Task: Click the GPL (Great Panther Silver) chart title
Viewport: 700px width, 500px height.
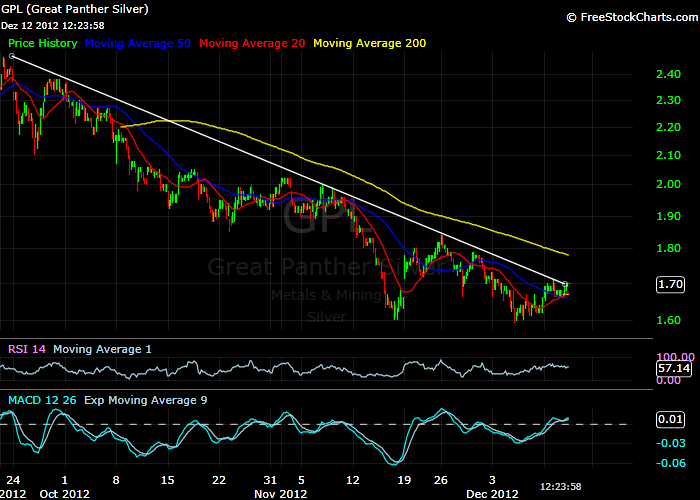Action: tap(75, 9)
